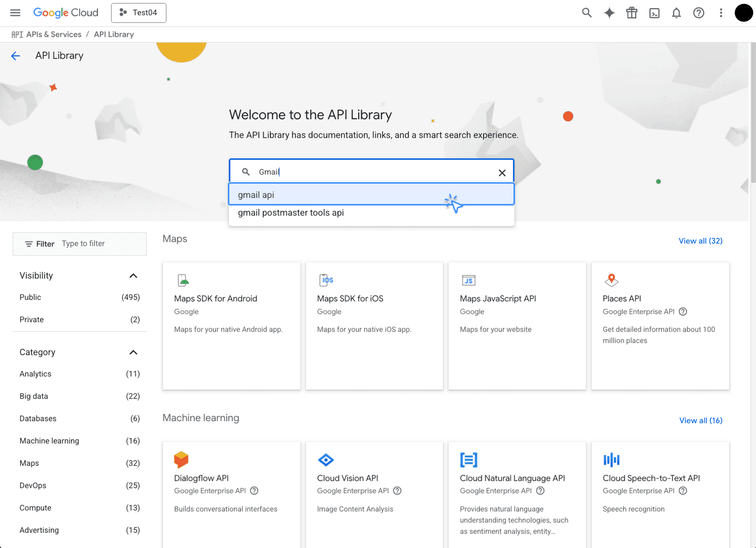Filter by Private visibility
756x548 pixels.
tap(80, 320)
